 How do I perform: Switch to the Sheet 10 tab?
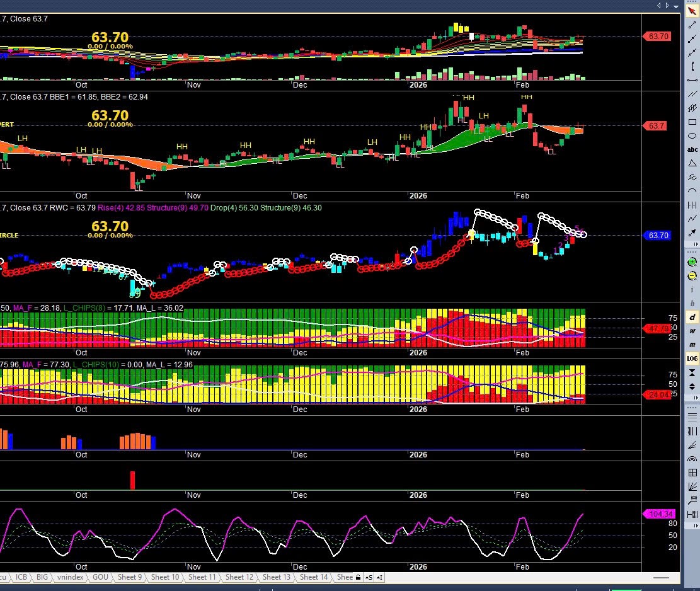point(164,577)
